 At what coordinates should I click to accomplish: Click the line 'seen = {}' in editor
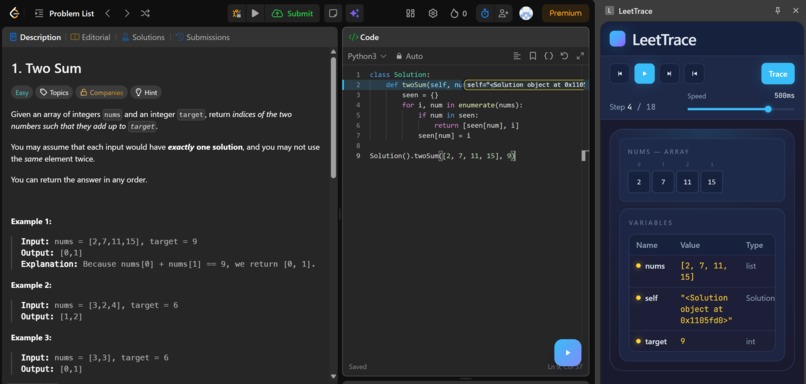coord(420,95)
